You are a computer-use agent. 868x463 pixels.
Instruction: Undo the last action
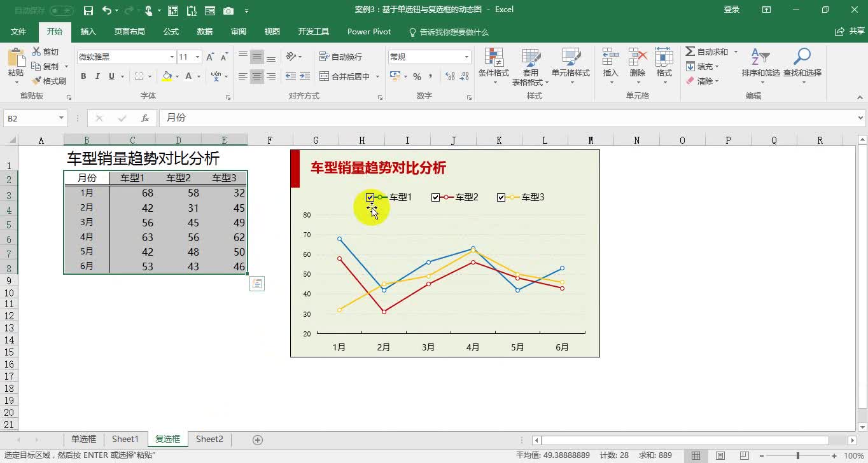(x=105, y=9)
